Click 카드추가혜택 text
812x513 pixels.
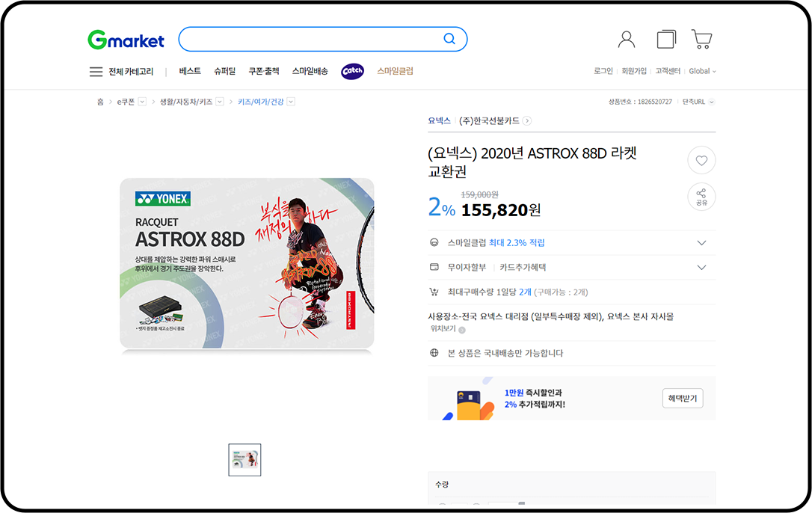point(523,268)
